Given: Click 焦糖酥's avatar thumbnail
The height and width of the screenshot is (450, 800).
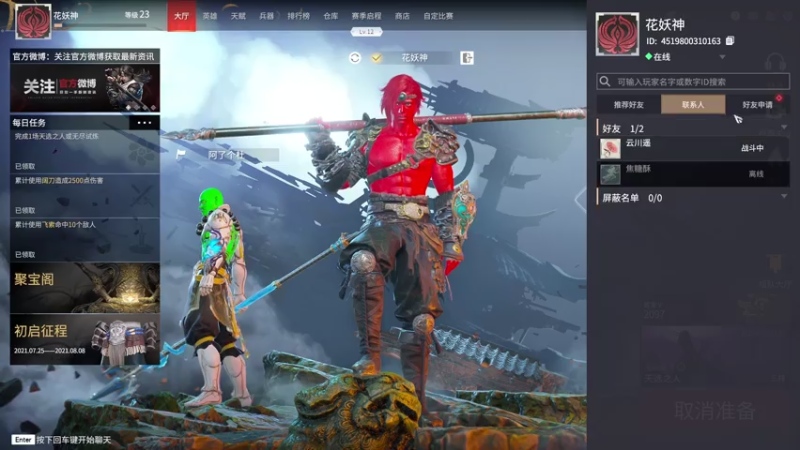Looking at the screenshot, I should click(x=610, y=174).
